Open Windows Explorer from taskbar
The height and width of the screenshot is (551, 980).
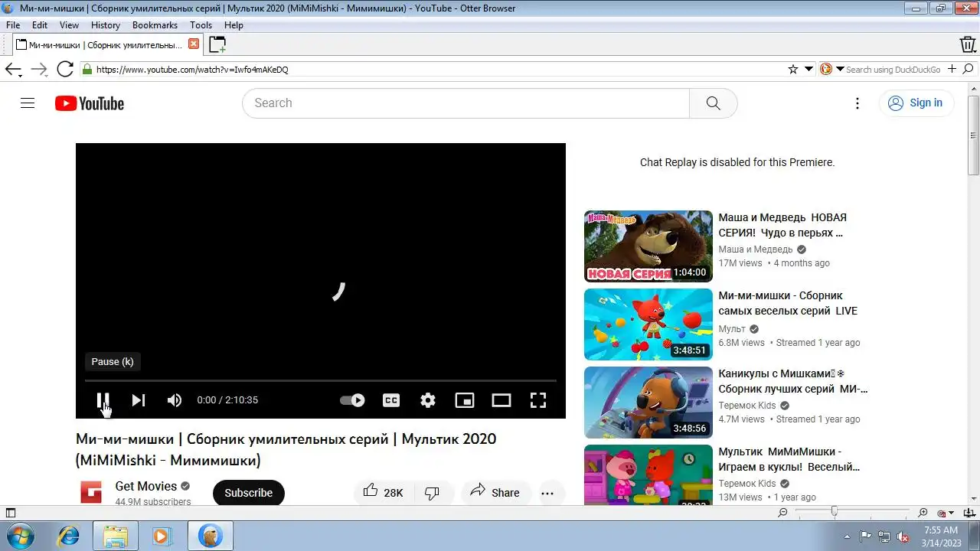(x=116, y=536)
